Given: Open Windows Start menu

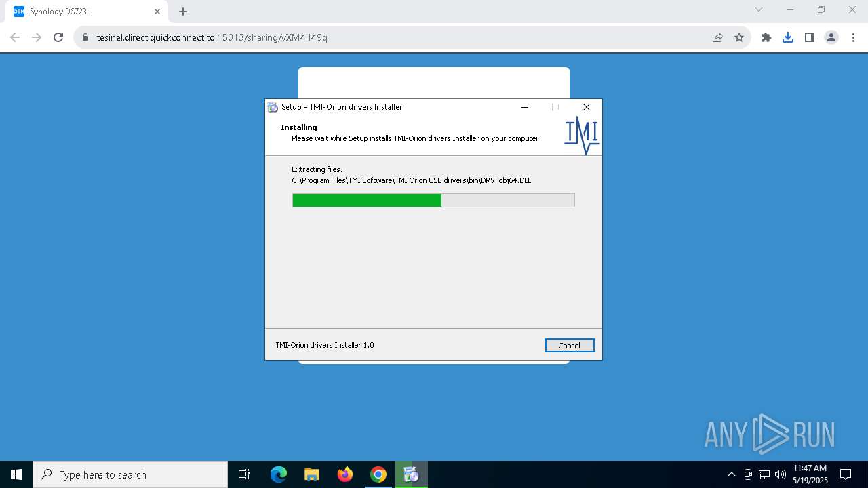Looking at the screenshot, I should [x=16, y=474].
